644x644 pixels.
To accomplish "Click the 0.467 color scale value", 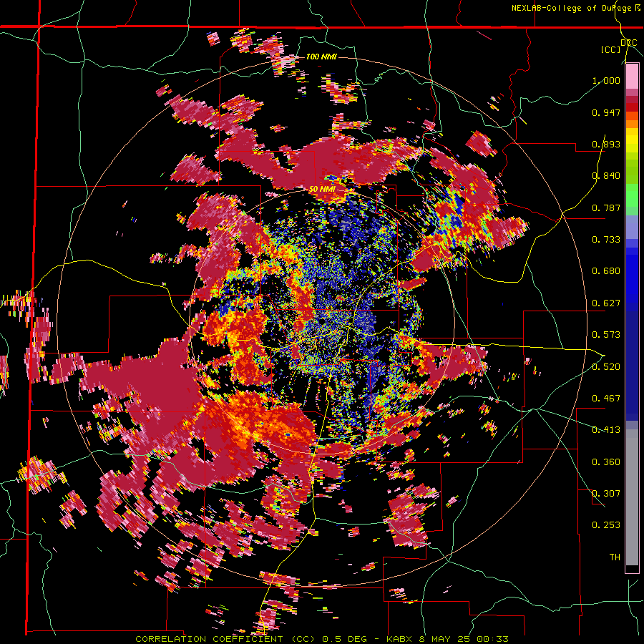I will point(606,399).
